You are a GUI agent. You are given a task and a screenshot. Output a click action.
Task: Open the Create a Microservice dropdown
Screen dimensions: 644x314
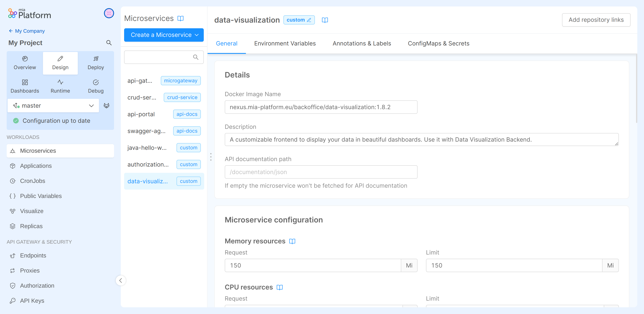coord(164,35)
